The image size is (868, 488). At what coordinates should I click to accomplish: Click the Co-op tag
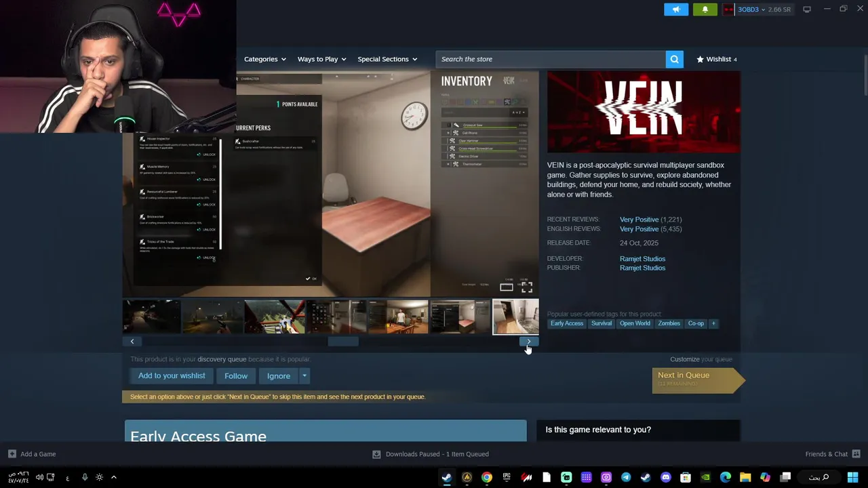tap(696, 323)
